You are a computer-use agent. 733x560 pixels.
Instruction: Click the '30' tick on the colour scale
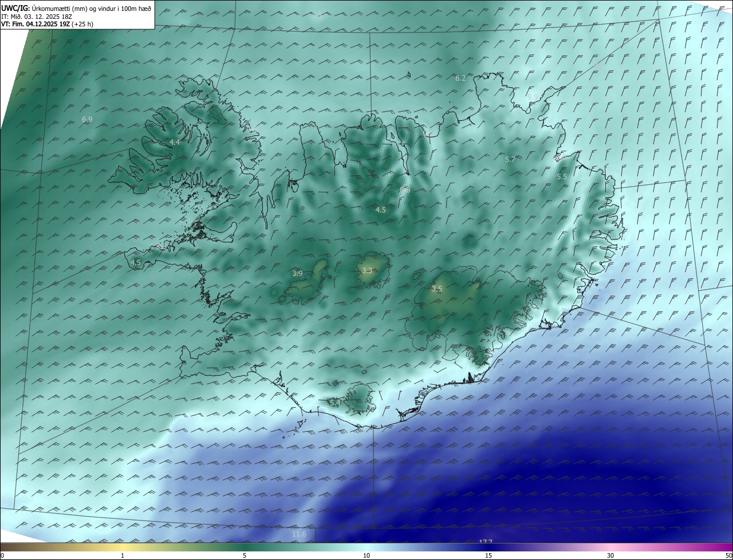[x=610, y=555]
